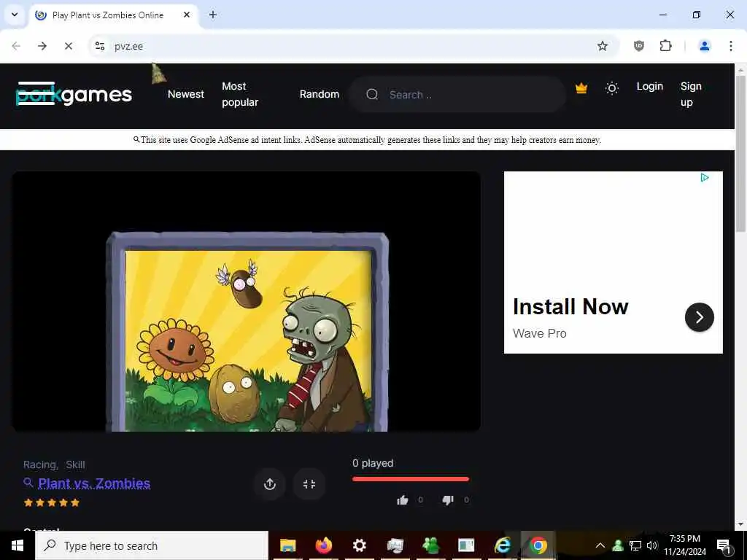The height and width of the screenshot is (560, 747).
Task: Click into the game search field
Action: pos(457,95)
